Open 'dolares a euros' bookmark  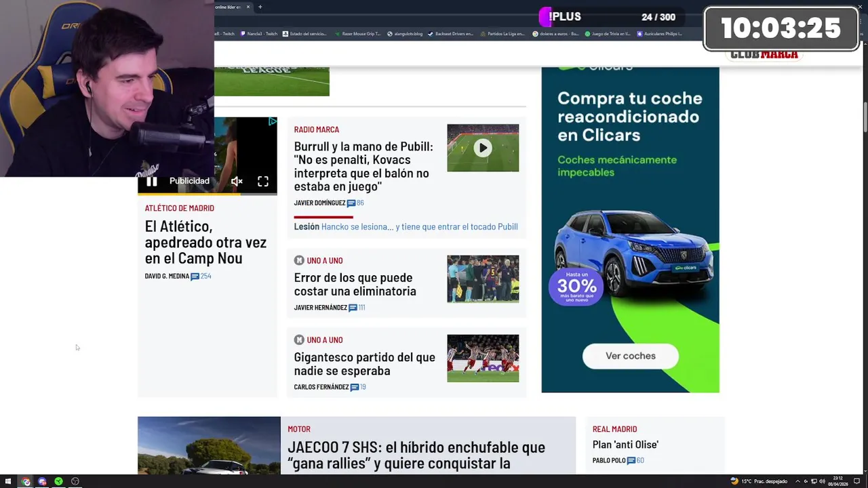tap(555, 33)
